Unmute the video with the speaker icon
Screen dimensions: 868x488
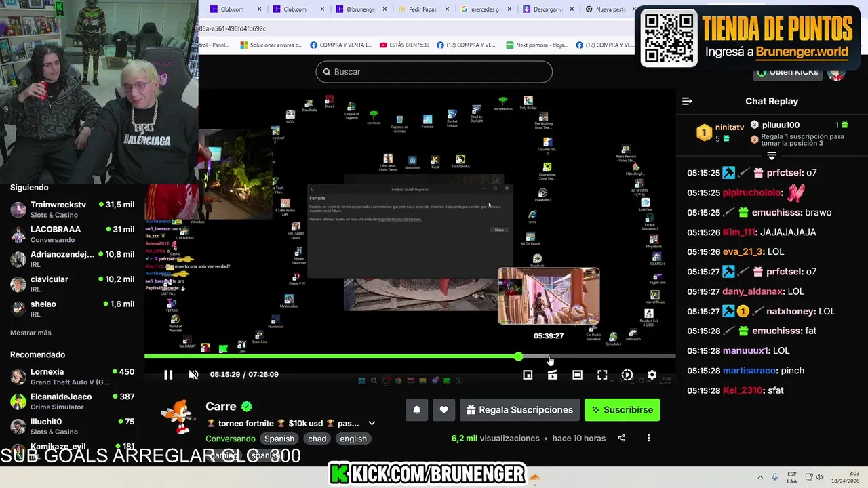[193, 375]
